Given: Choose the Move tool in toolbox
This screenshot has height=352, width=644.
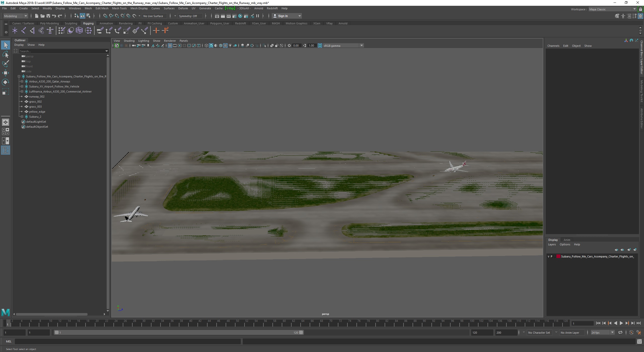Looking at the screenshot, I should [6, 73].
